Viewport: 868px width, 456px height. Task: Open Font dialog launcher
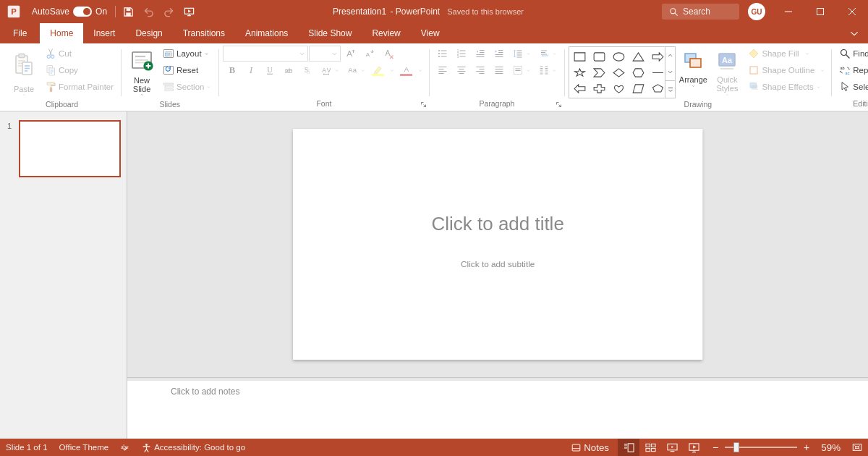coord(423,105)
